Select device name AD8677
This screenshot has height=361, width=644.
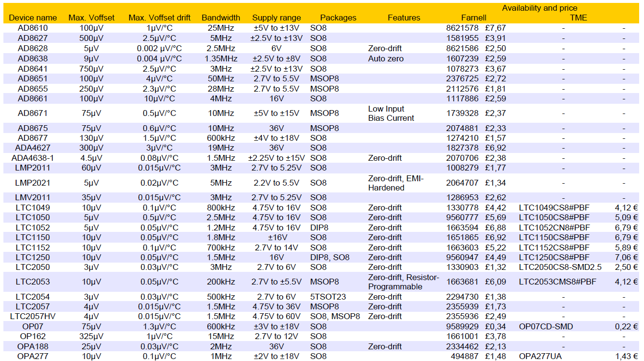[33, 138]
